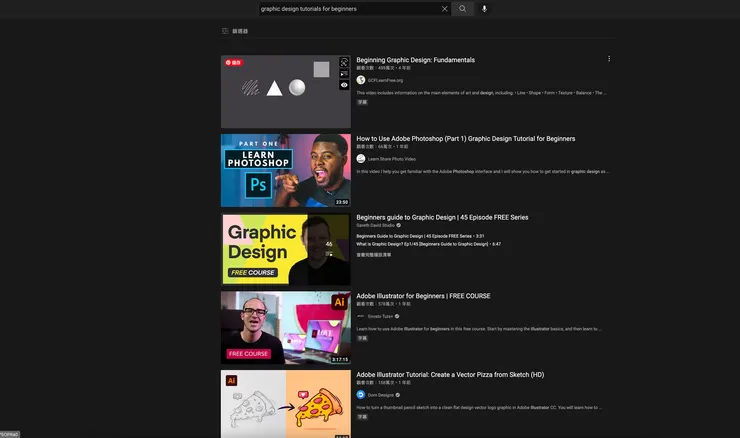Click the Fundamentals video description snippet

[481, 93]
